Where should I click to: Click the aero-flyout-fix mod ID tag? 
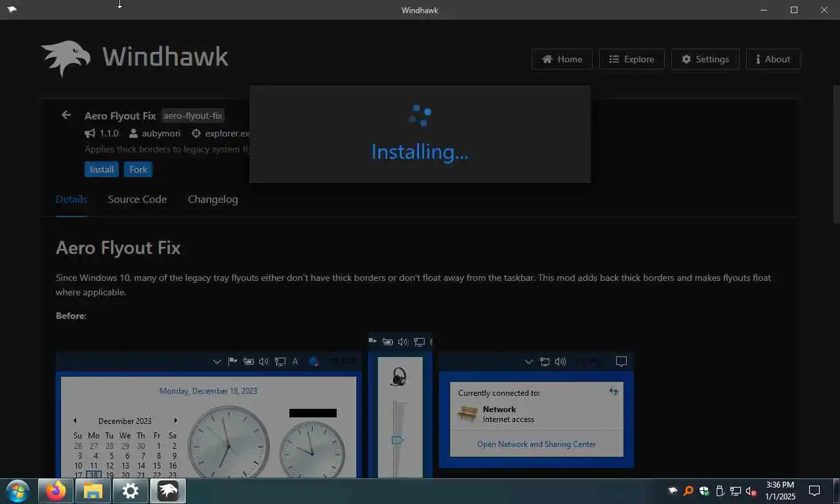point(193,115)
